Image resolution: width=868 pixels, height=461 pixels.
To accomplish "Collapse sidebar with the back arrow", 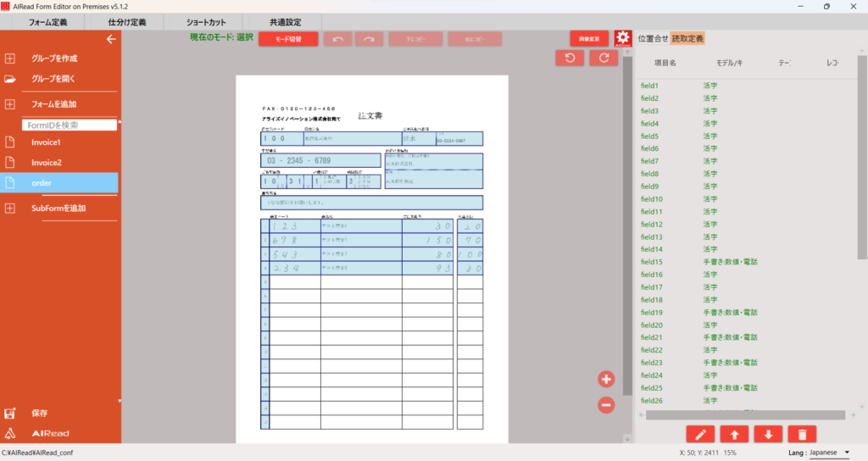I will pos(110,39).
